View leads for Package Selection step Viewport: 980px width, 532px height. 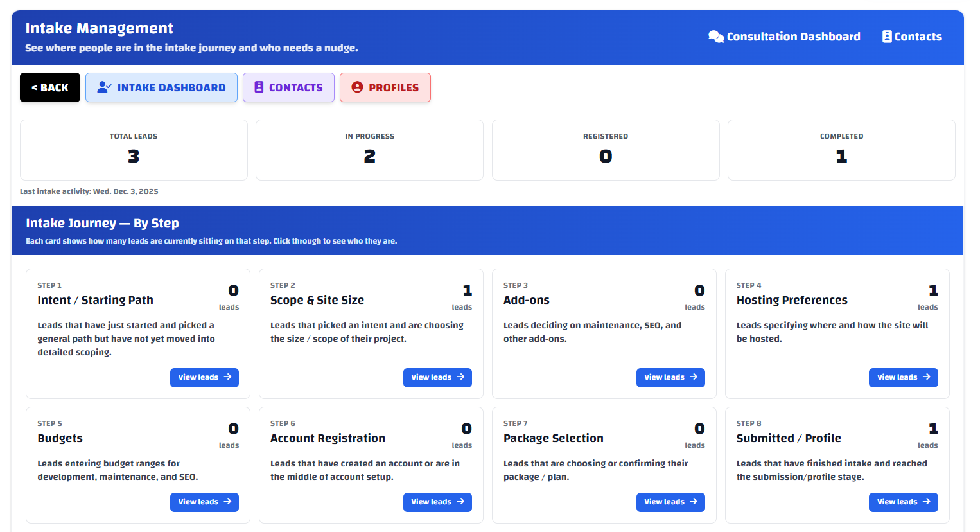click(670, 502)
